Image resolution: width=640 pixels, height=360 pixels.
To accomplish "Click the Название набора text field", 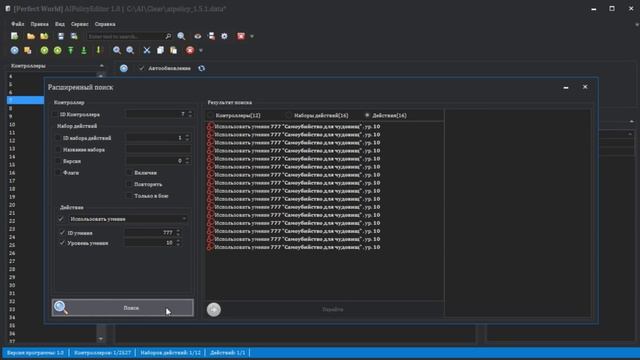I will coord(158,149).
